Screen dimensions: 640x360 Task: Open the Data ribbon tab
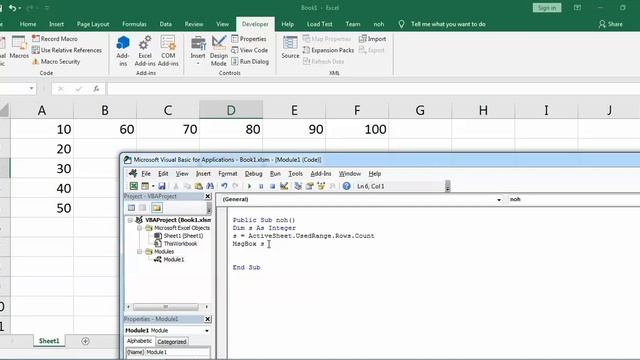(165, 24)
